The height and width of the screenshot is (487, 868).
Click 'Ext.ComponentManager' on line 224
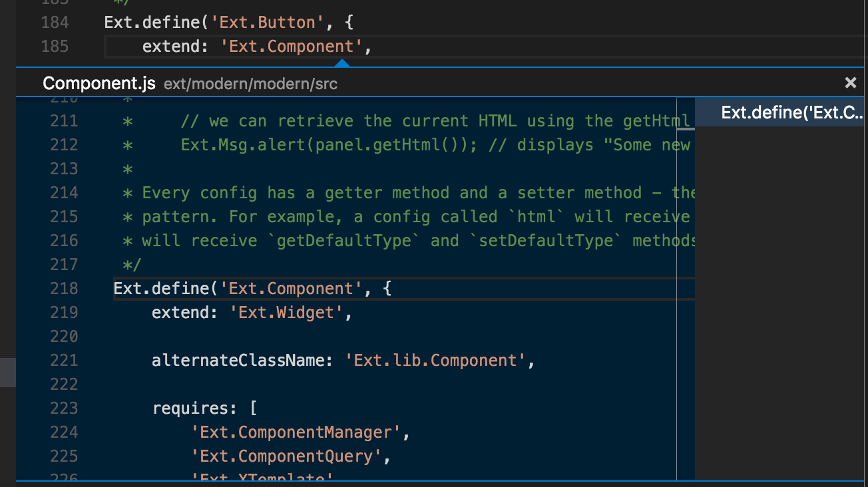[296, 432]
